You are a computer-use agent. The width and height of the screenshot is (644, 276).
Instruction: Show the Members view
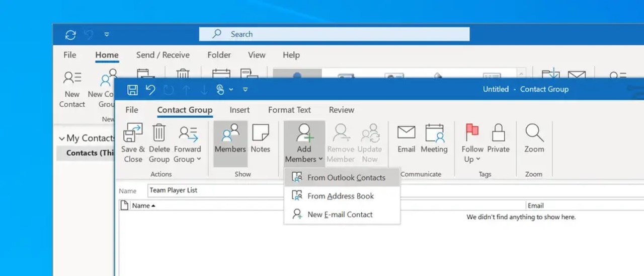(x=230, y=144)
